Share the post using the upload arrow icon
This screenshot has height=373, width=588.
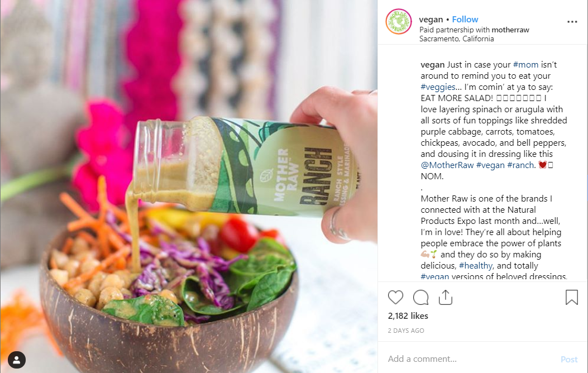click(446, 297)
